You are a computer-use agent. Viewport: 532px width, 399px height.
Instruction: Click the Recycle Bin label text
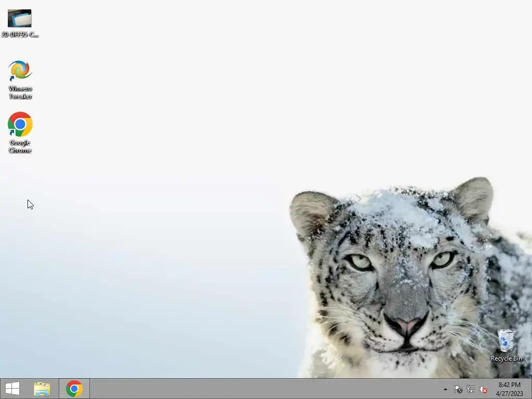(x=506, y=358)
